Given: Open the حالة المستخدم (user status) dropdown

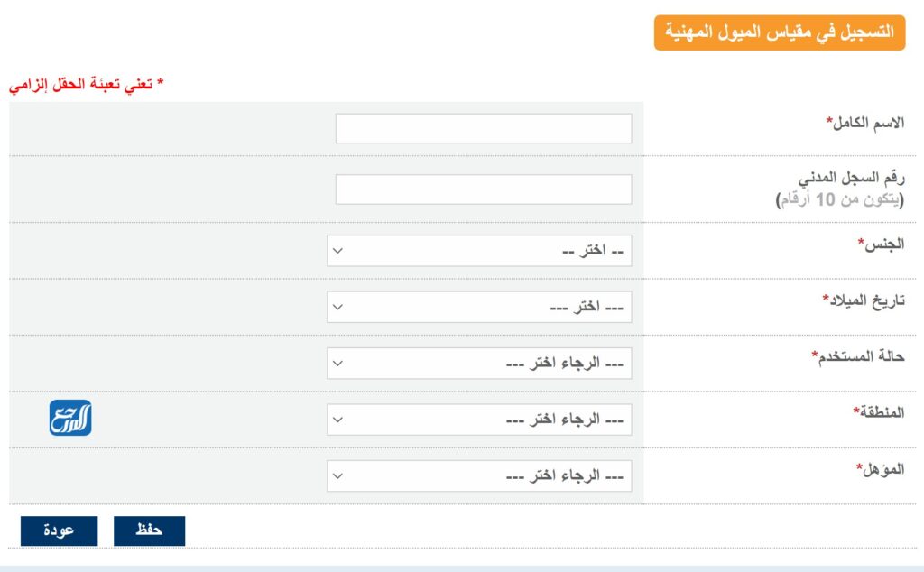Looking at the screenshot, I should point(481,363).
